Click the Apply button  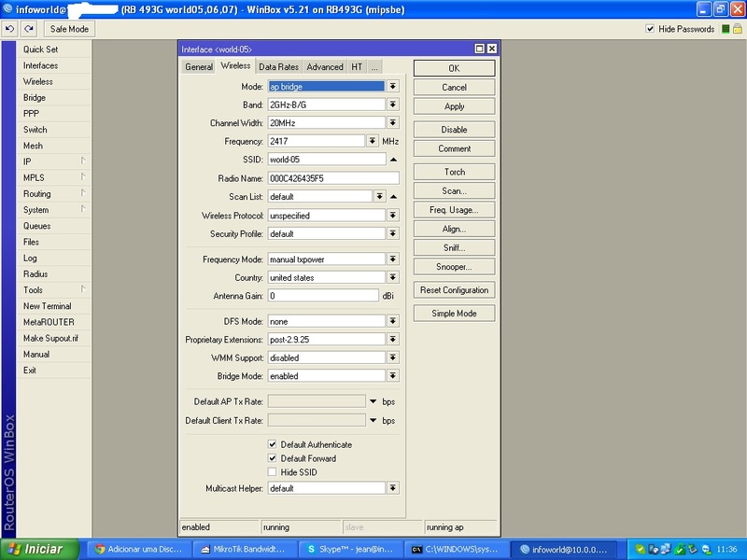point(454,106)
